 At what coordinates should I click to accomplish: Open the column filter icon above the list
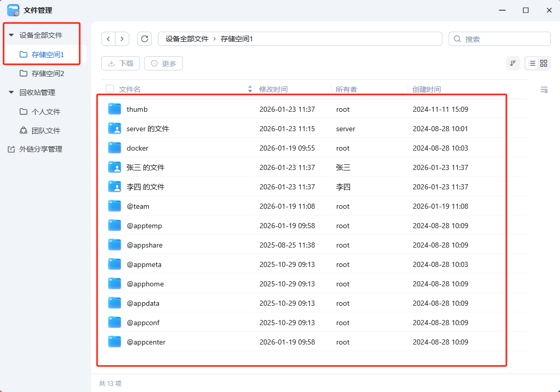pyautogui.click(x=544, y=89)
